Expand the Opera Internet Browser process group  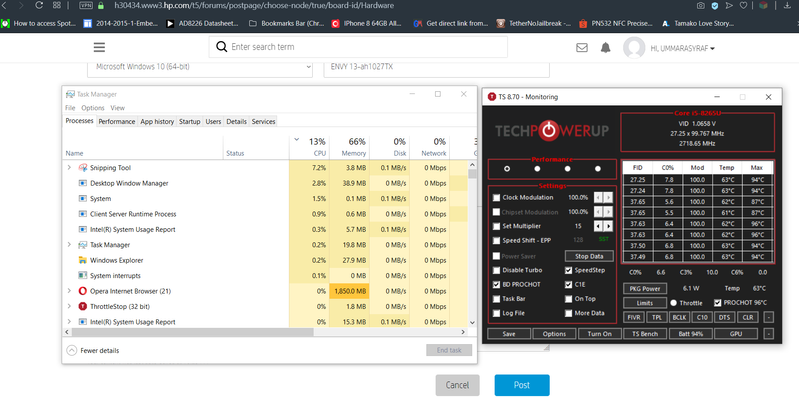[69, 291]
